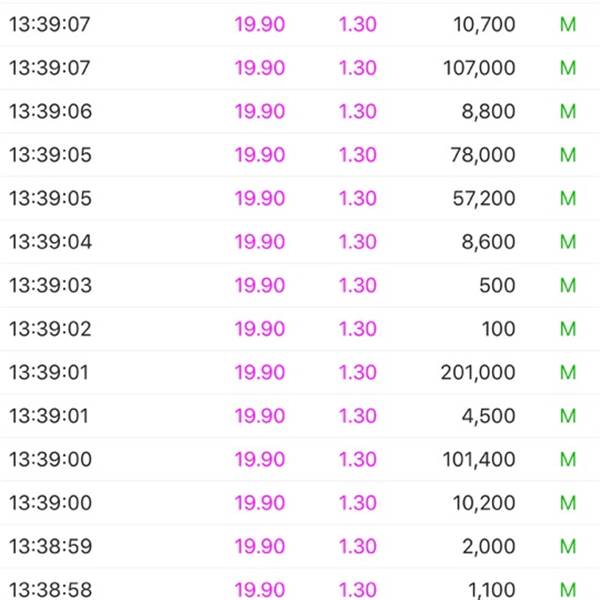Select the 13:39:02 timestamp

click(50, 329)
